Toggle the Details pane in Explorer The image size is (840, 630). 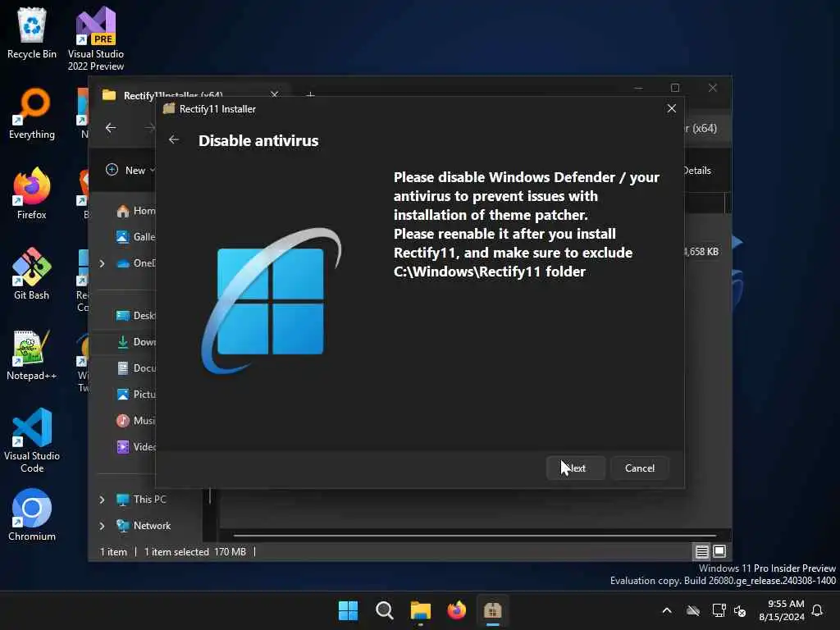coord(697,171)
